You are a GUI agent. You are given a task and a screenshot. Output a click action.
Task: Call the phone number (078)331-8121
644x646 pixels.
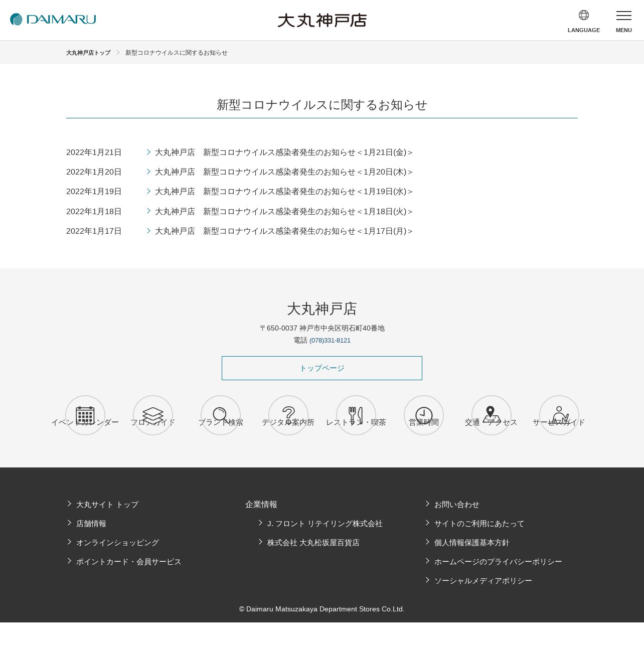click(330, 341)
